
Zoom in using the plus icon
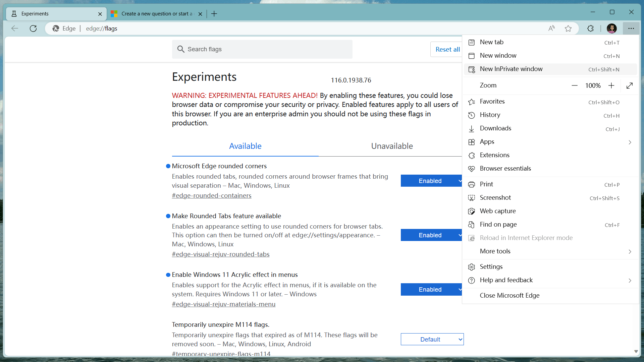click(x=611, y=85)
